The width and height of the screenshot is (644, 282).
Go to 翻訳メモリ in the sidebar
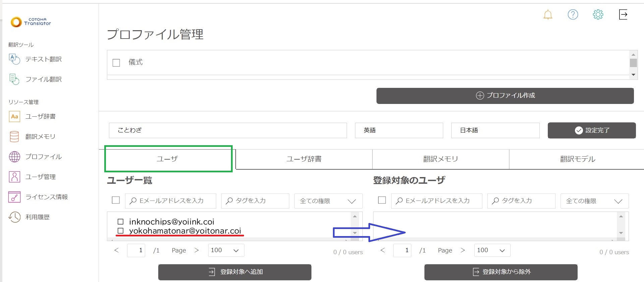click(40, 136)
